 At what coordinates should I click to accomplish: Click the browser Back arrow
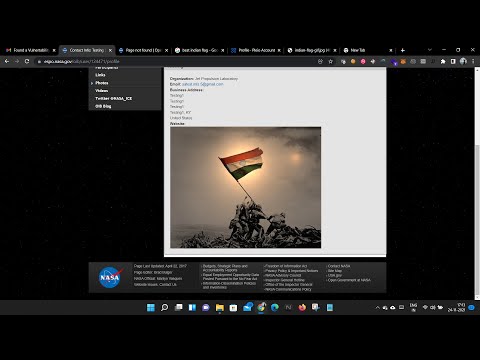7,61
